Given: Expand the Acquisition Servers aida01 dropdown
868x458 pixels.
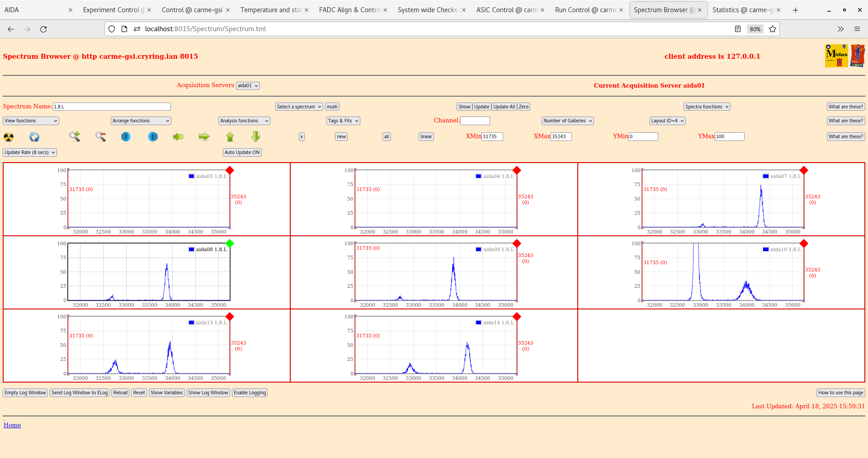Looking at the screenshot, I should coord(248,86).
